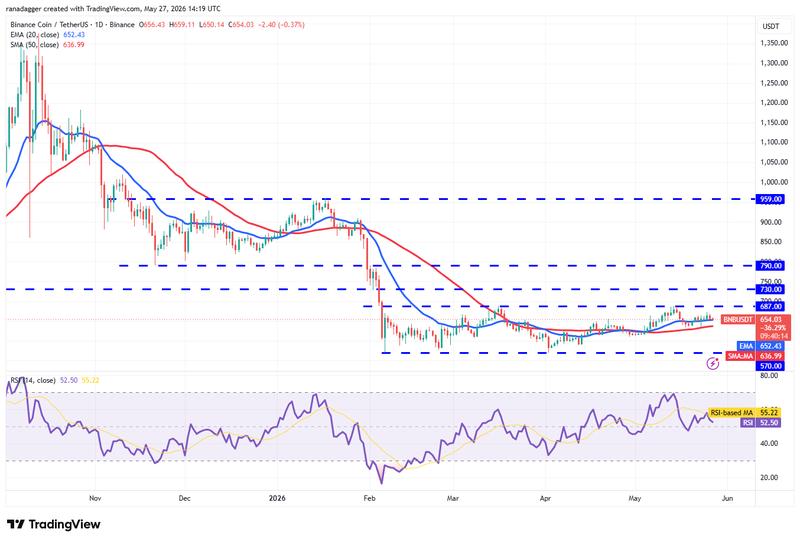Click 1,150.00 on the price axis
The image size is (800, 542).
point(774,122)
